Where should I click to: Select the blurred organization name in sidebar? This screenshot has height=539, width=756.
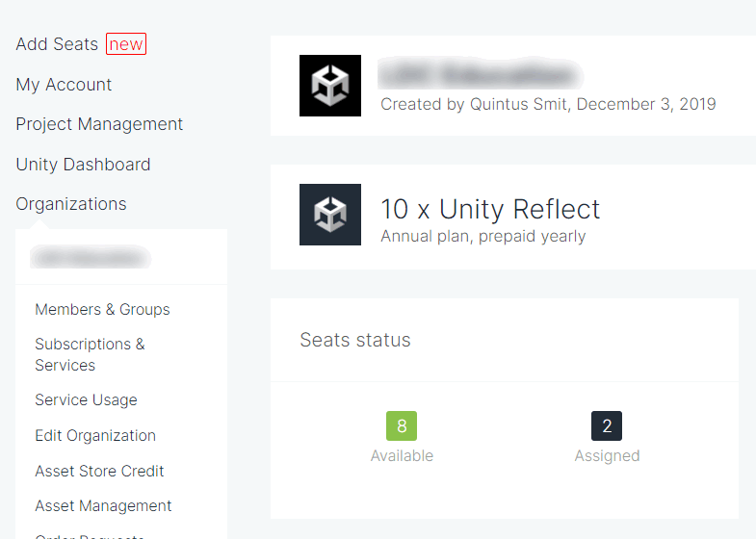(91, 257)
